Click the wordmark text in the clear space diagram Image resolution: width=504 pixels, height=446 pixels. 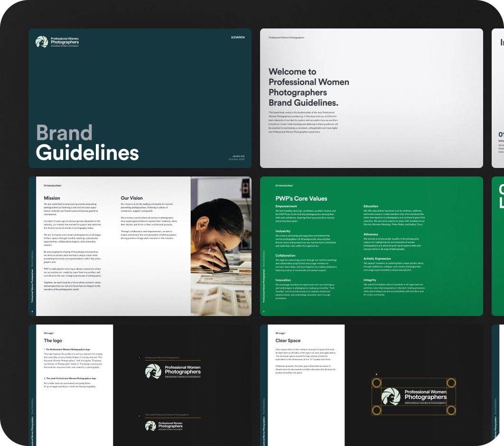(x=426, y=397)
